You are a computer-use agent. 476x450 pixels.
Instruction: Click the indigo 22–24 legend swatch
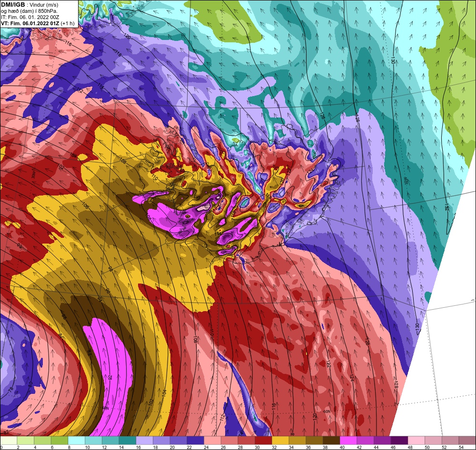tap(196, 440)
